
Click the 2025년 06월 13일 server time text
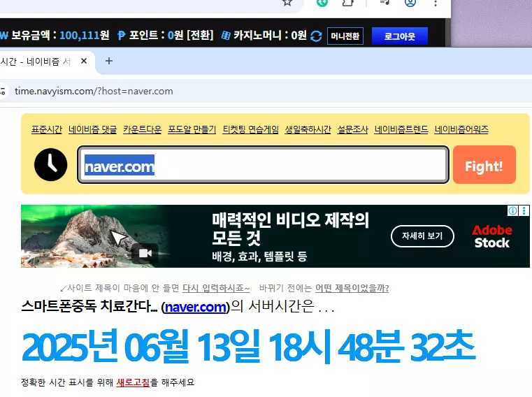point(248,347)
